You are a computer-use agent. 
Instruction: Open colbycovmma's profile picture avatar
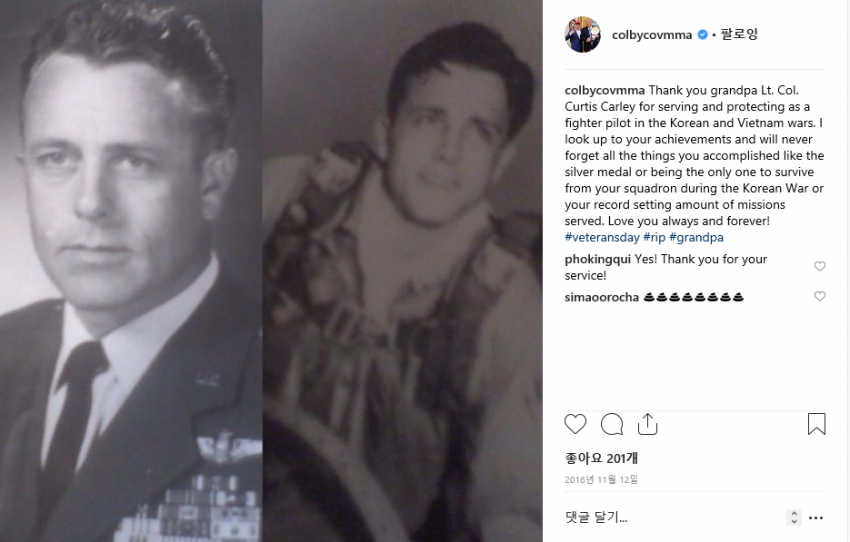(x=583, y=35)
